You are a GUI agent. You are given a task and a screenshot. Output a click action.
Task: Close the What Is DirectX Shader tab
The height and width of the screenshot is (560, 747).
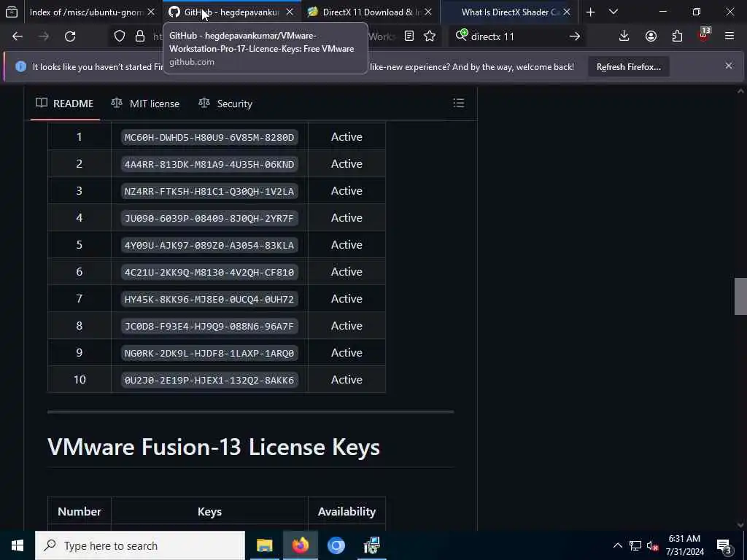(x=567, y=12)
